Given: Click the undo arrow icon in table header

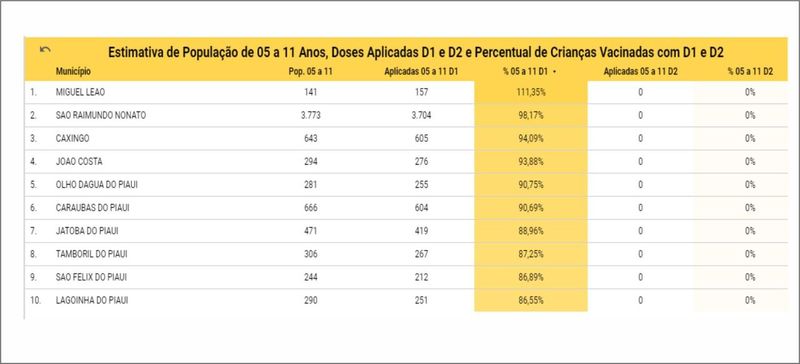Looking at the screenshot, I should [x=45, y=50].
